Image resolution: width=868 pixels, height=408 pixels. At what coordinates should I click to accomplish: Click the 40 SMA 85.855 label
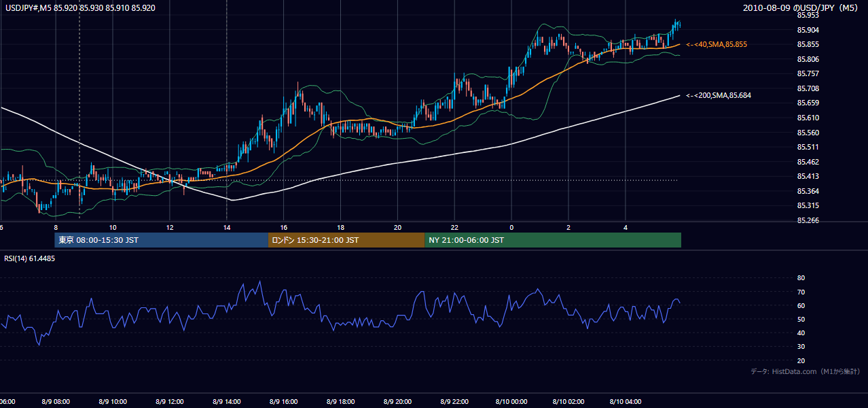pyautogui.click(x=717, y=44)
